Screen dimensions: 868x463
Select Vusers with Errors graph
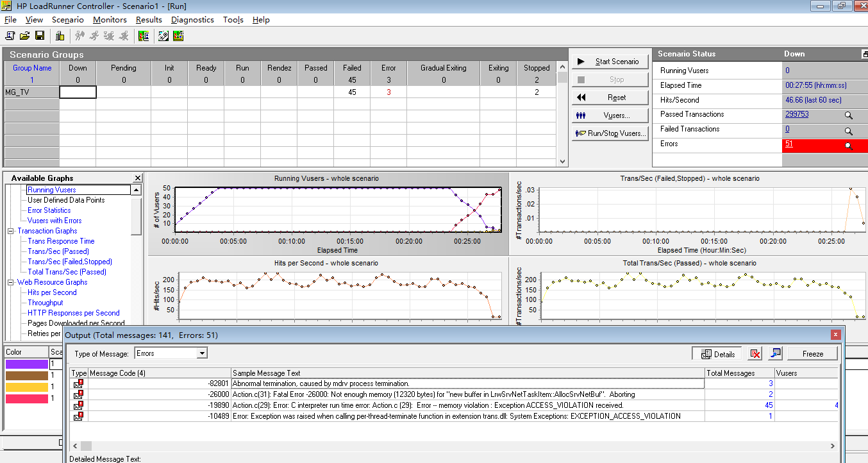tap(54, 221)
